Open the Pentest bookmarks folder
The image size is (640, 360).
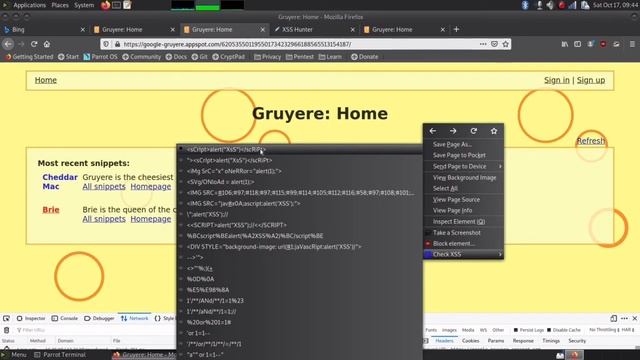300,57
